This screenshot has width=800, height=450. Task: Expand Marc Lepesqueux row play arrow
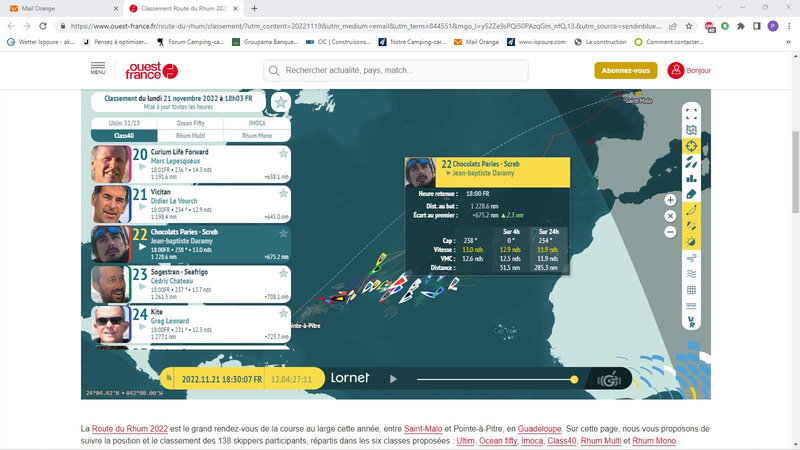(x=142, y=167)
